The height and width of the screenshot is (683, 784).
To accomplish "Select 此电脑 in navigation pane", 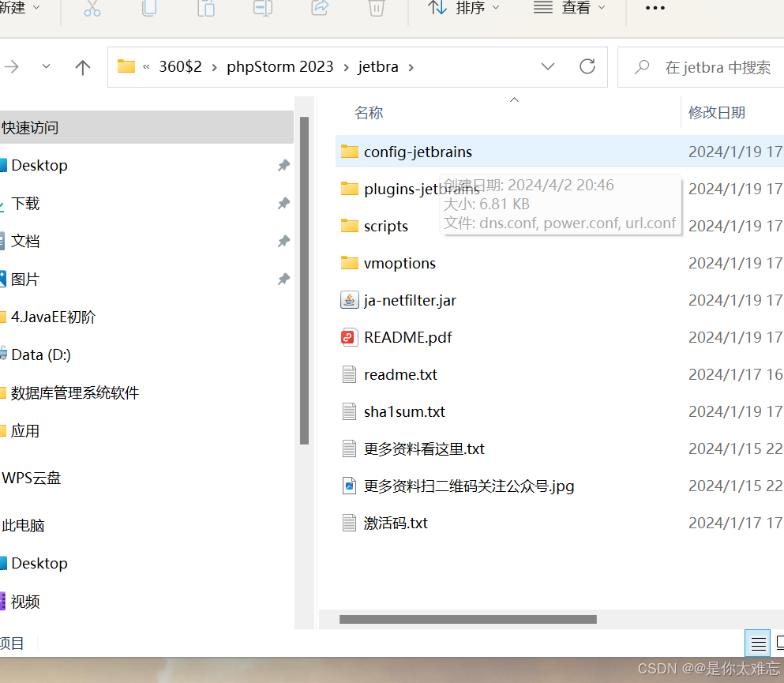I will point(23,526).
